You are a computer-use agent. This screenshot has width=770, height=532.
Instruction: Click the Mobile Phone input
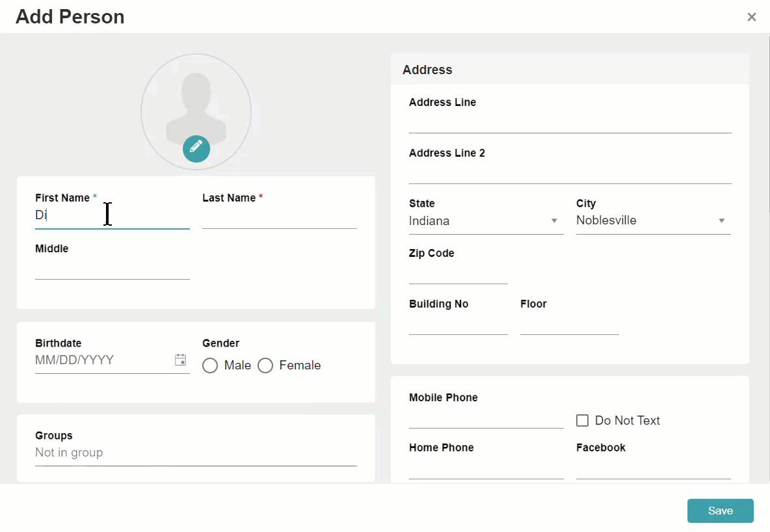point(486,417)
